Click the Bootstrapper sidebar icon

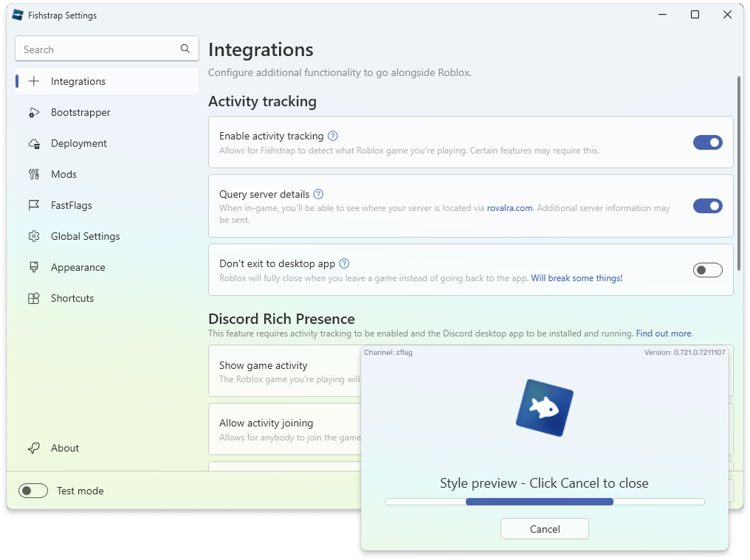(x=34, y=112)
